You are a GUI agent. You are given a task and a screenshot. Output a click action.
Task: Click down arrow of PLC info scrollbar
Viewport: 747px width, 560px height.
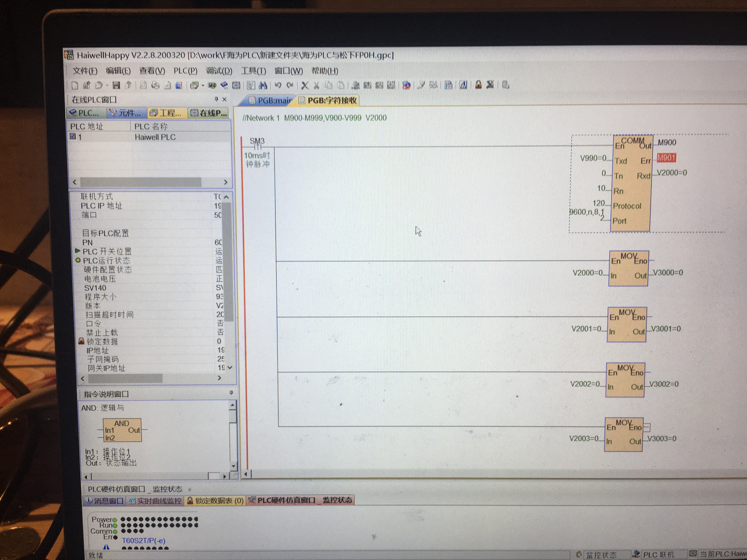point(230,367)
